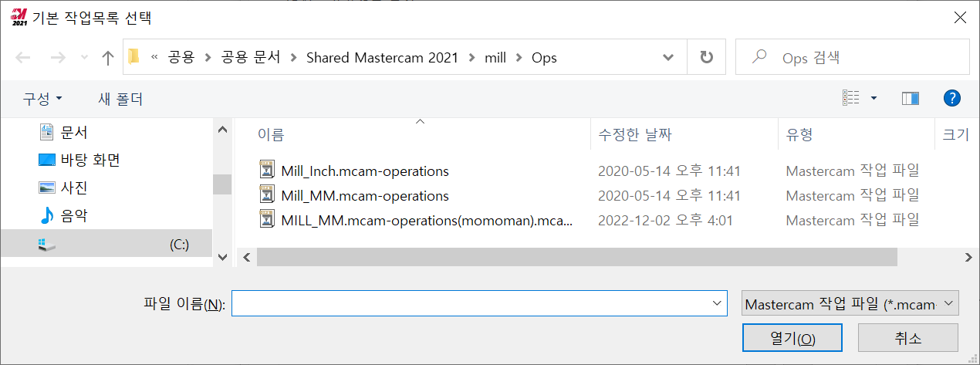Go up one folder level
Image resolution: width=980 pixels, height=365 pixels.
point(108,58)
